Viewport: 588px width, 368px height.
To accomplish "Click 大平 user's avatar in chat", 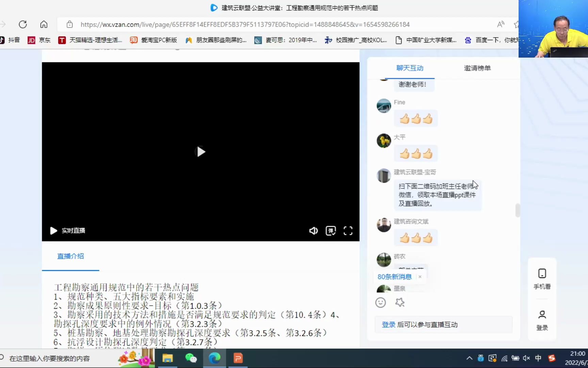I will [384, 141].
